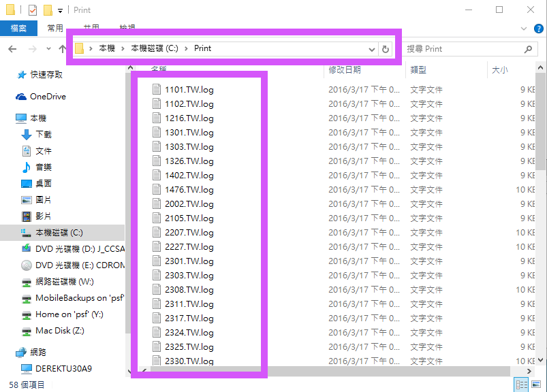This screenshot has width=547, height=392.
Task: Select the OneDrive icon in the sidebar
Action: pos(21,97)
